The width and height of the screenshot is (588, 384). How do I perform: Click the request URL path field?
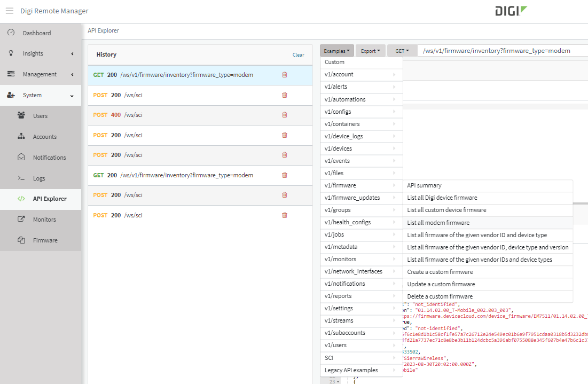pos(503,51)
